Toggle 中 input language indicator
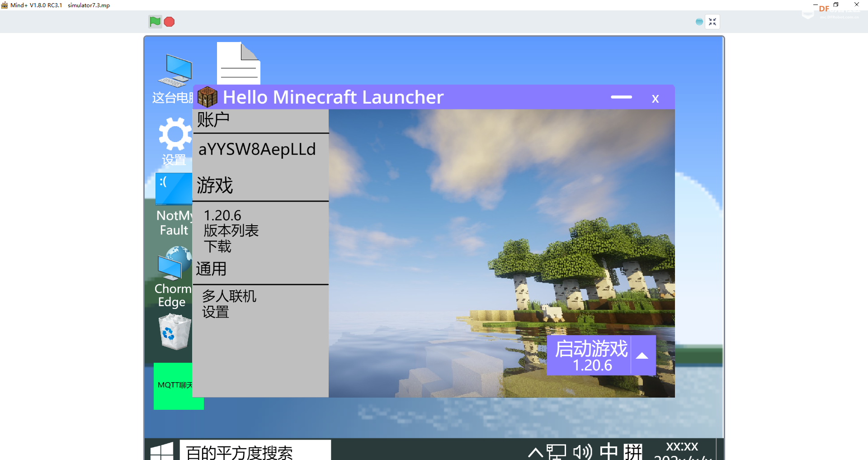Viewport: 868px width, 460px height. (609, 451)
